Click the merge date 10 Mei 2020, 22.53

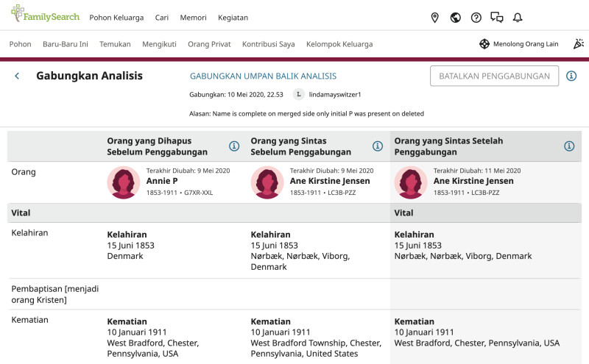click(x=255, y=95)
